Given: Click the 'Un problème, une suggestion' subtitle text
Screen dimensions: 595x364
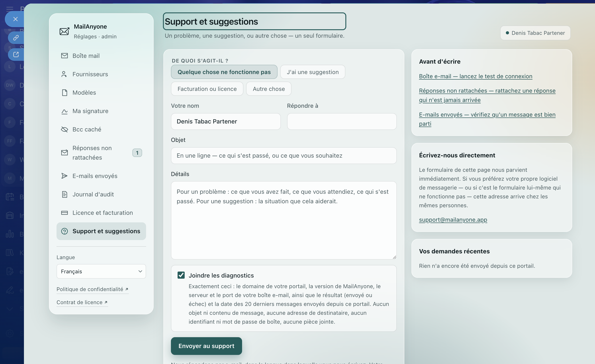Looking at the screenshot, I should (x=254, y=36).
